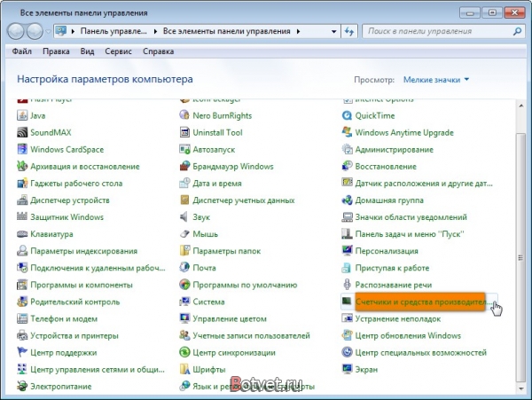Open the Шрифты icon
Screen dimensions: 532x400
pyautogui.click(x=184, y=369)
